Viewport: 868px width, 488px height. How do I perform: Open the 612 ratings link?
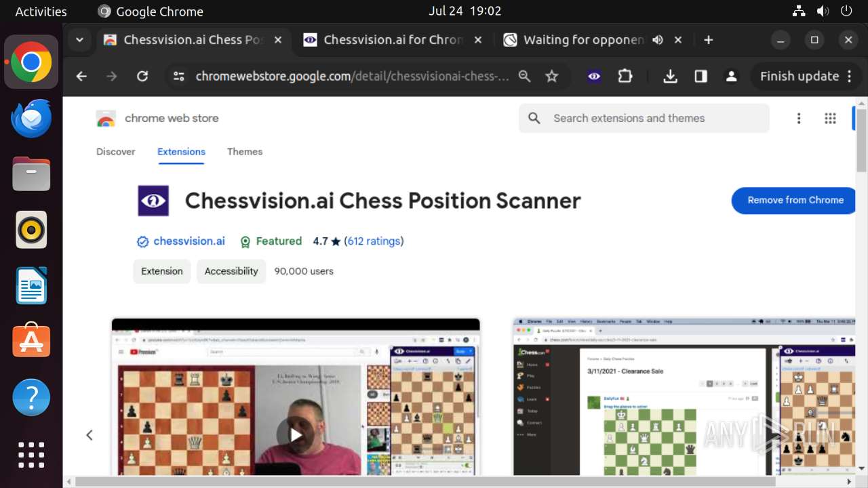pyautogui.click(x=374, y=241)
